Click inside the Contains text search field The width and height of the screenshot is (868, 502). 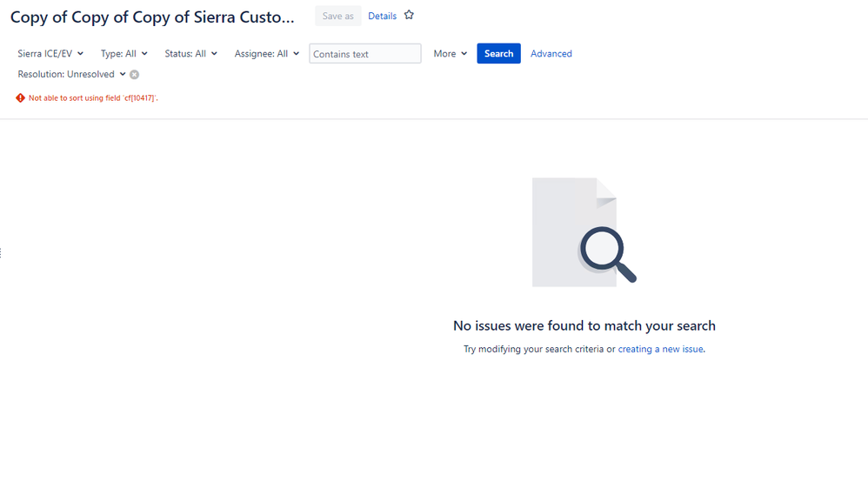[x=364, y=53]
